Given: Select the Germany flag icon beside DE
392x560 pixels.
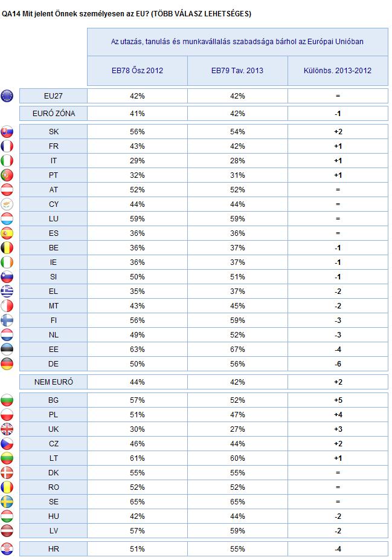Looking at the screenshot, I should pos(7,364).
